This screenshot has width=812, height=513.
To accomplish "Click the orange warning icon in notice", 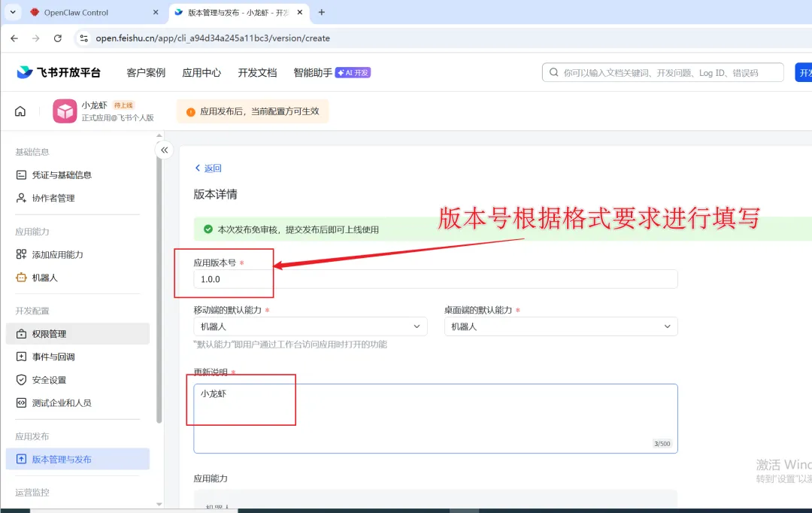I will pyautogui.click(x=190, y=112).
